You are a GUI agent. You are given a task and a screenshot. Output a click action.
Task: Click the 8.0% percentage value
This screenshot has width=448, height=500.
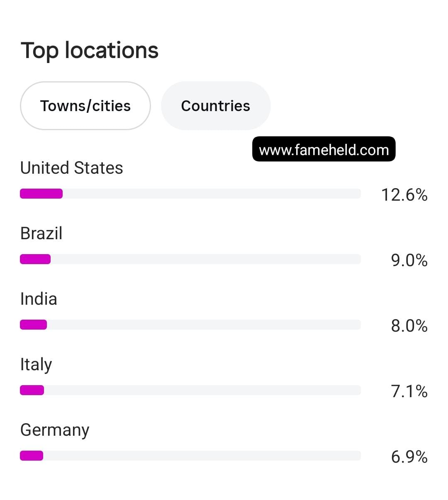click(409, 325)
